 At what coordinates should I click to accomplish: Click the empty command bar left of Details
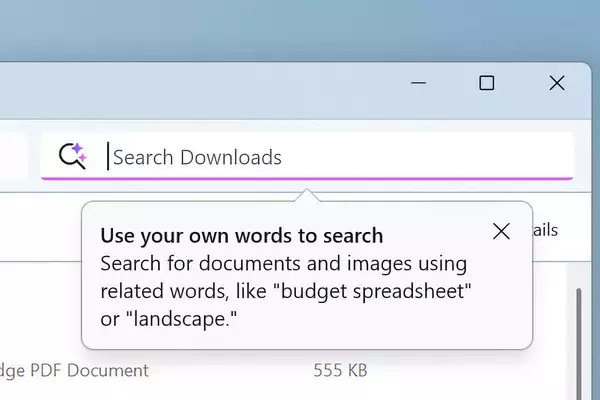40,231
